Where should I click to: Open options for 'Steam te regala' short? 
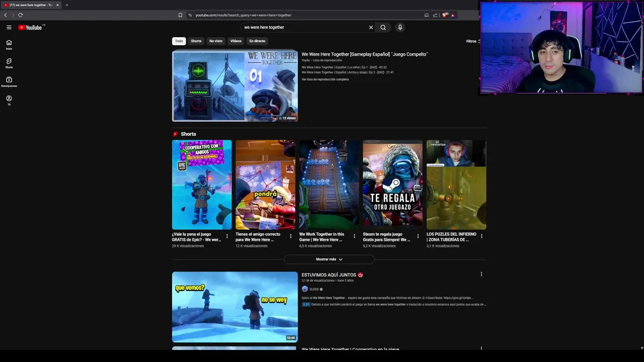pyautogui.click(x=418, y=236)
